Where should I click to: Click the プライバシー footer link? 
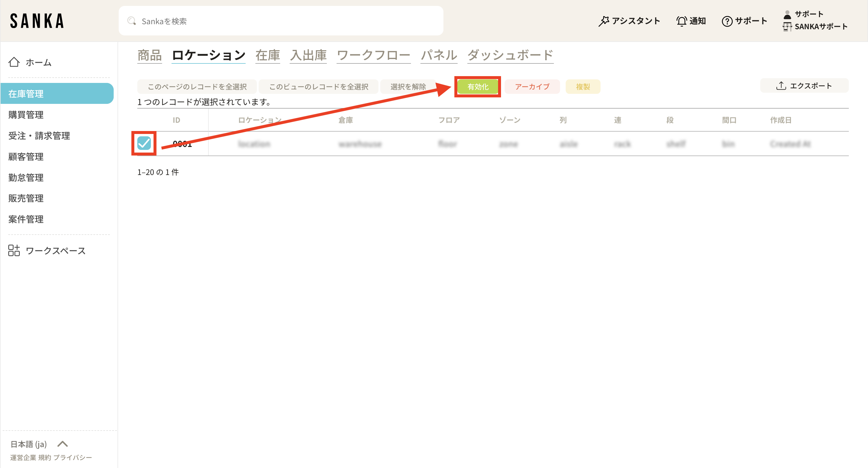(72, 458)
